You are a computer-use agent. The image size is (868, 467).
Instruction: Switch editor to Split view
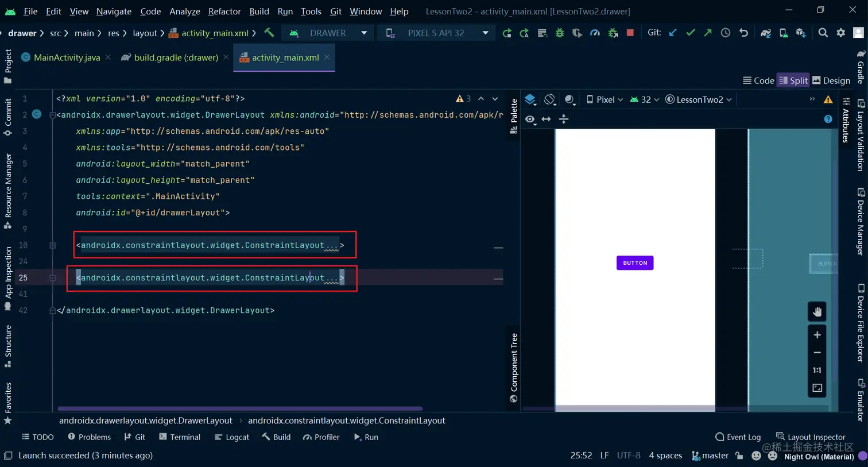click(793, 80)
